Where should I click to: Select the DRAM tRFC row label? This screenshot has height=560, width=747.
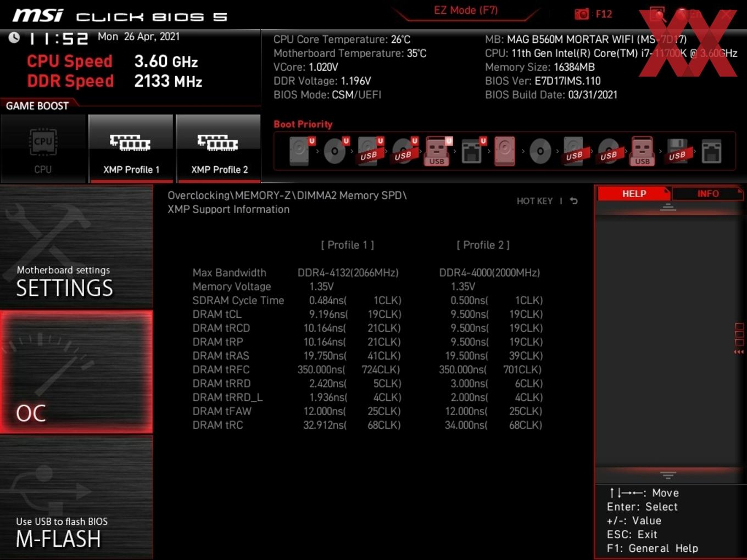tap(221, 369)
